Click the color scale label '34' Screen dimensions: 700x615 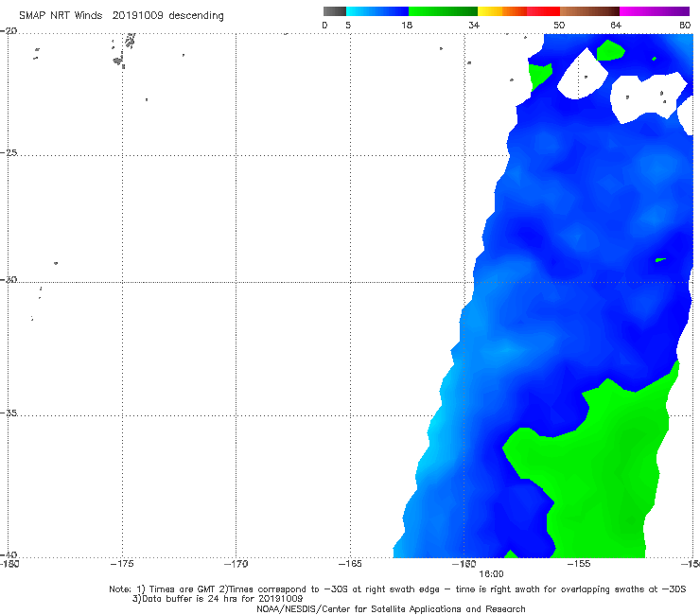click(474, 25)
